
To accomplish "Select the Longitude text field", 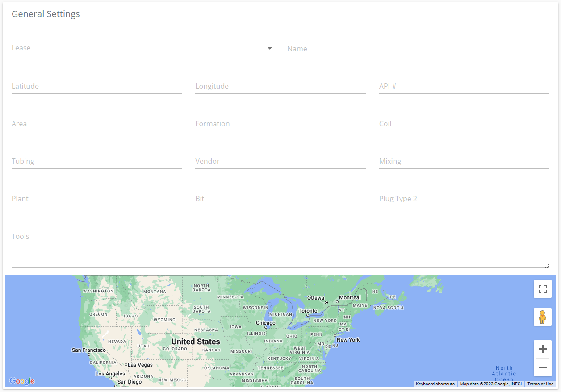I will point(280,86).
